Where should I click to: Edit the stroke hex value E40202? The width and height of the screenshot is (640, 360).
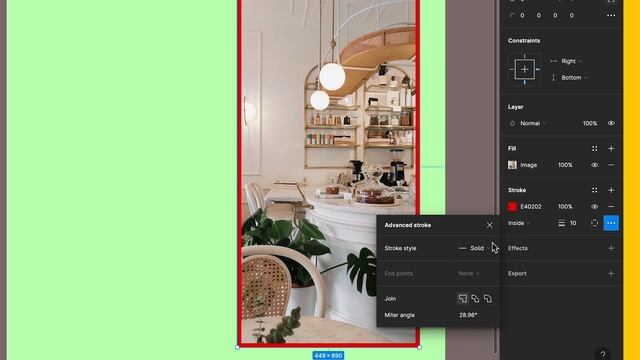531,207
